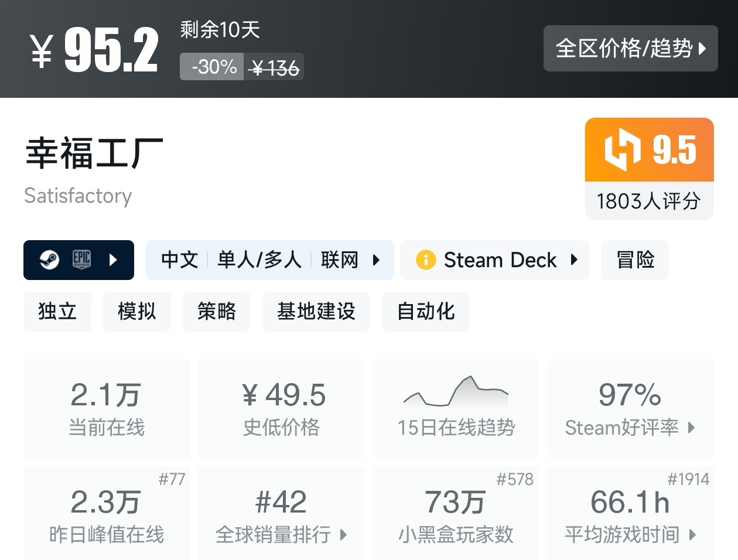Click the 中文 language label
This screenshot has width=738, height=560.
coord(180,259)
